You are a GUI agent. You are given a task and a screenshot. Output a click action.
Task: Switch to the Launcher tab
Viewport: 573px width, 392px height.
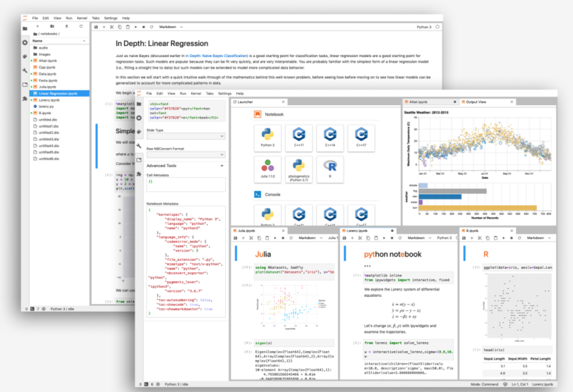tap(259, 102)
